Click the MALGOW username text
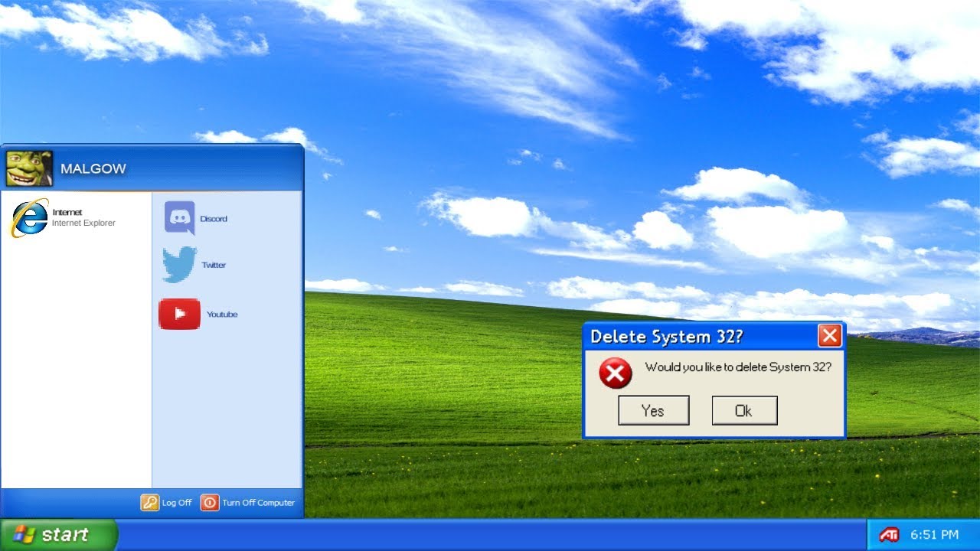Viewport: 980px width, 551px height. pos(93,169)
